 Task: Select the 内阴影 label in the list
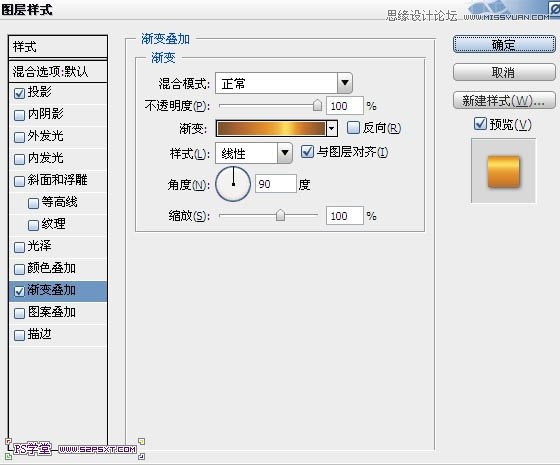coord(46,114)
